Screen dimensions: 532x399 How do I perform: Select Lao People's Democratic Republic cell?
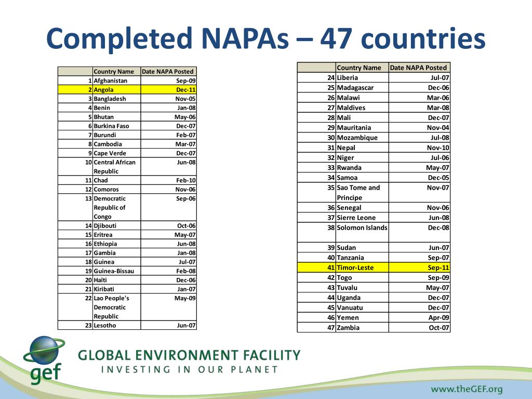116,307
